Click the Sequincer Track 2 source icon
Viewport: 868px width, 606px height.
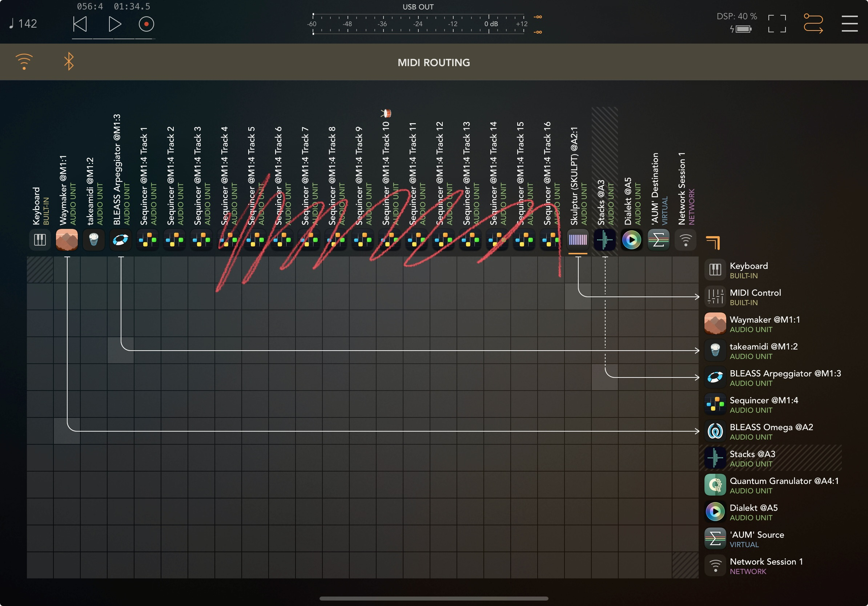(x=174, y=239)
